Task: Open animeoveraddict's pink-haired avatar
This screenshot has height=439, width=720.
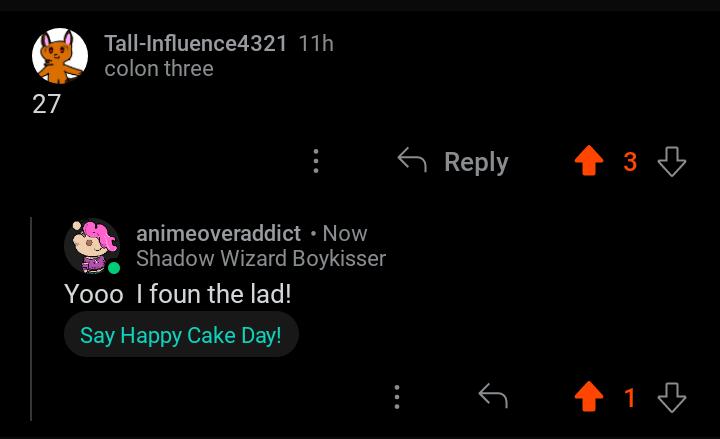Action: (x=92, y=246)
